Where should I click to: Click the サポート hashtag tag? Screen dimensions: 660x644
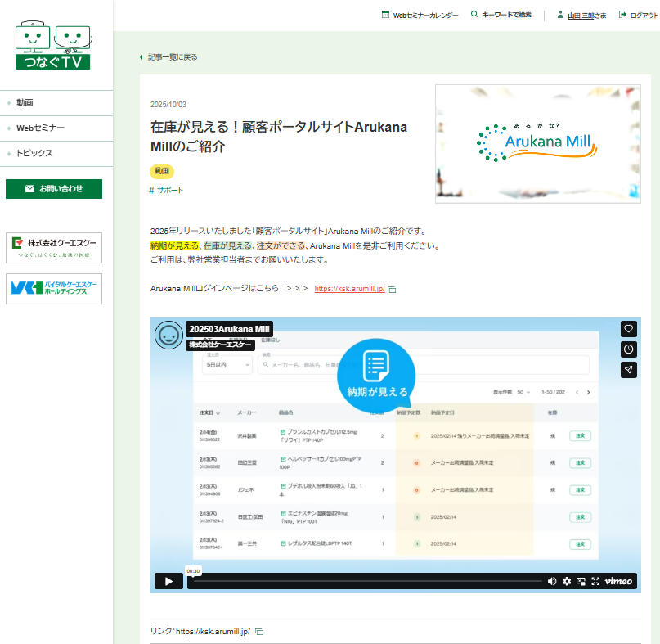coord(169,190)
